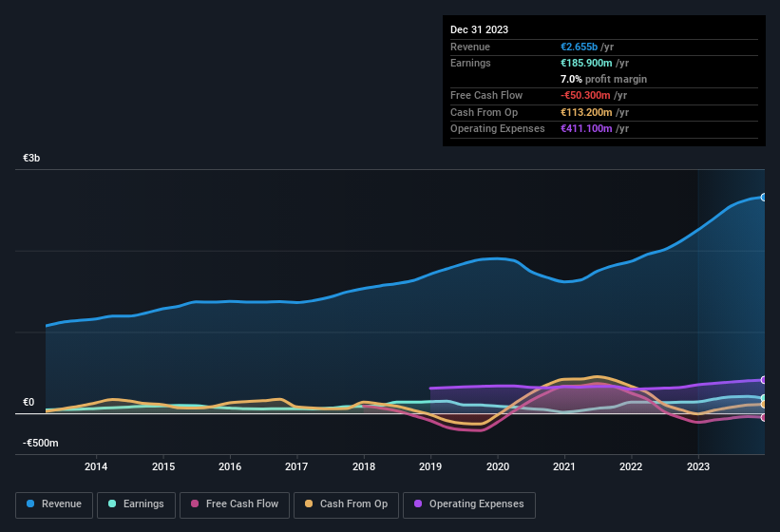Click the Dec 31 2023 tooltip heading
The image size is (780, 532).
coord(479,29)
